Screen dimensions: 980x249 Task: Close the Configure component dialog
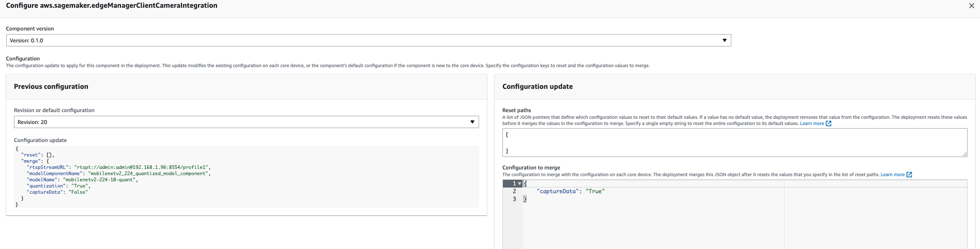(971, 6)
